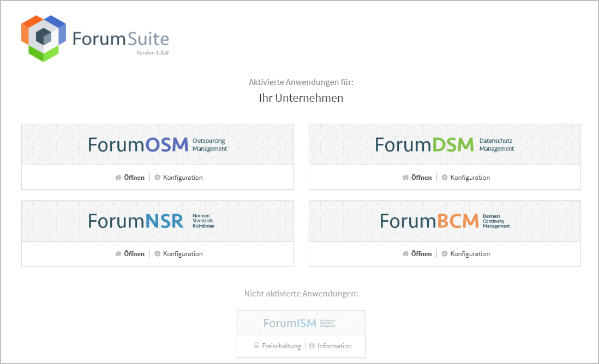Click the info icon under ForumISM

tap(312, 346)
